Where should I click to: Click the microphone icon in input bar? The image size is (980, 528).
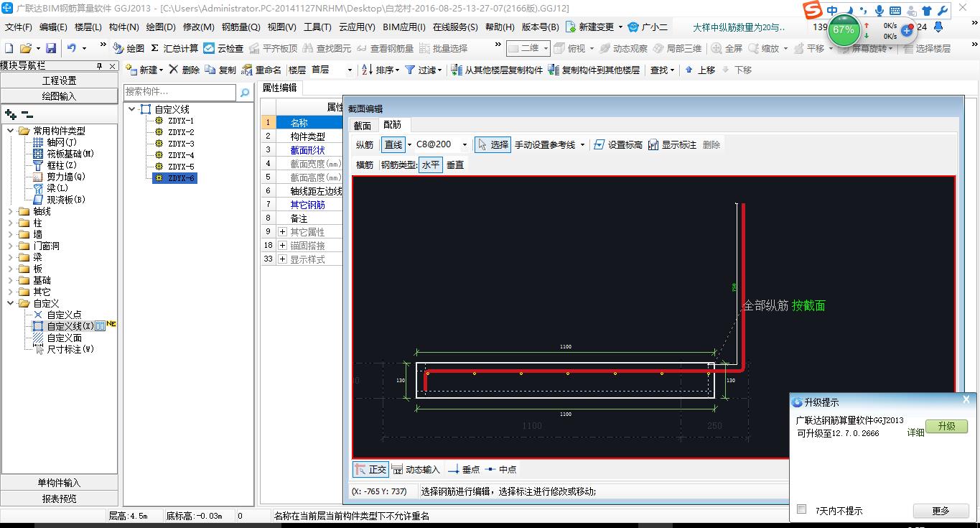879,11
